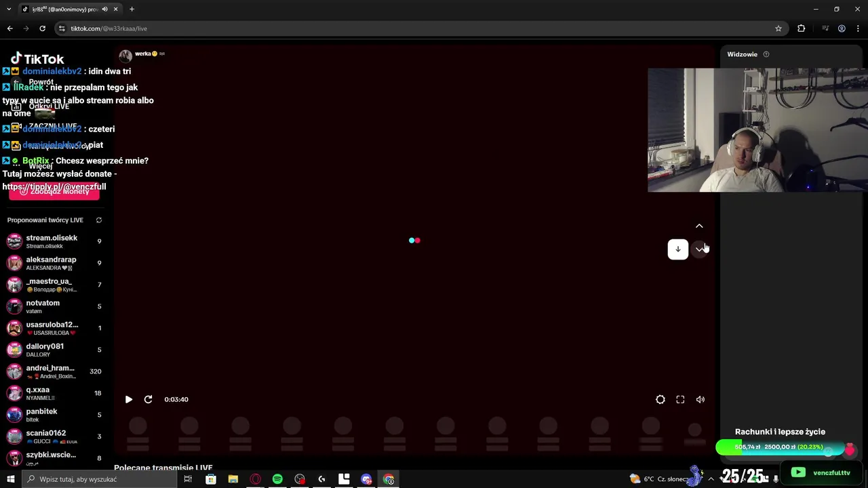Reload the page in the browser
The width and height of the screenshot is (868, 488).
42,28
